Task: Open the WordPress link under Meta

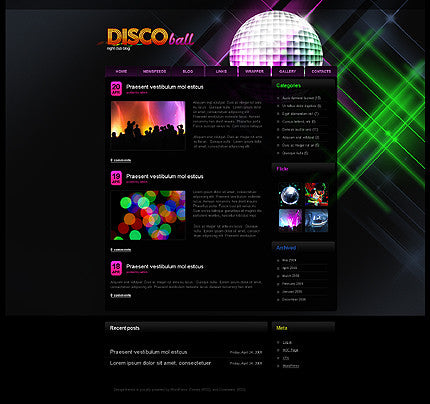Action: pyautogui.click(x=291, y=366)
